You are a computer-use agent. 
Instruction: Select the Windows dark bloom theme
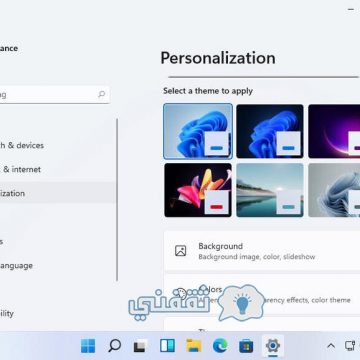(270, 131)
